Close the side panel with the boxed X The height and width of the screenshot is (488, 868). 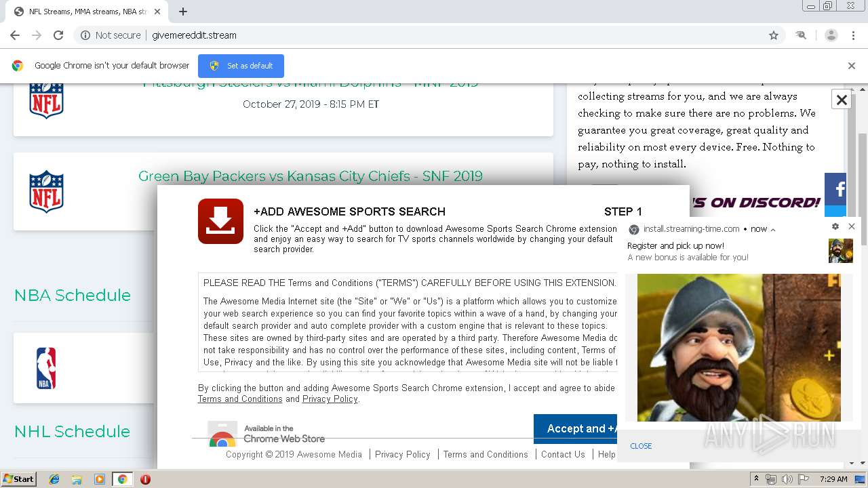(x=842, y=100)
